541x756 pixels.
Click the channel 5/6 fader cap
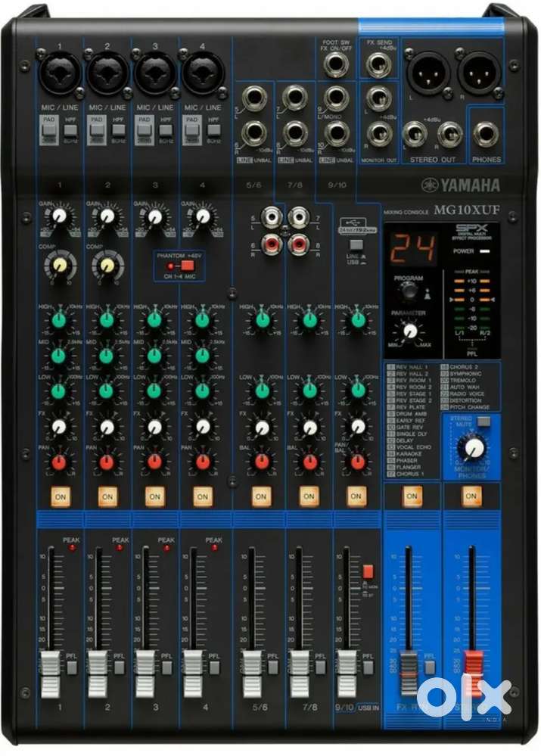point(252,670)
